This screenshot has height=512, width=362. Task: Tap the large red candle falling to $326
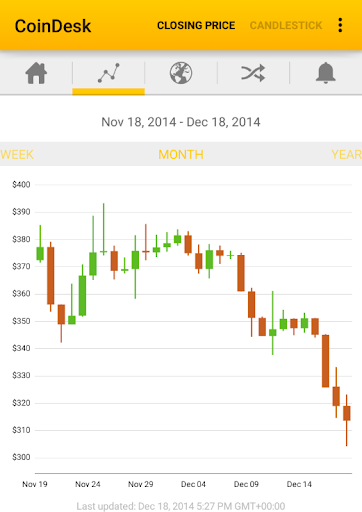[326, 361]
